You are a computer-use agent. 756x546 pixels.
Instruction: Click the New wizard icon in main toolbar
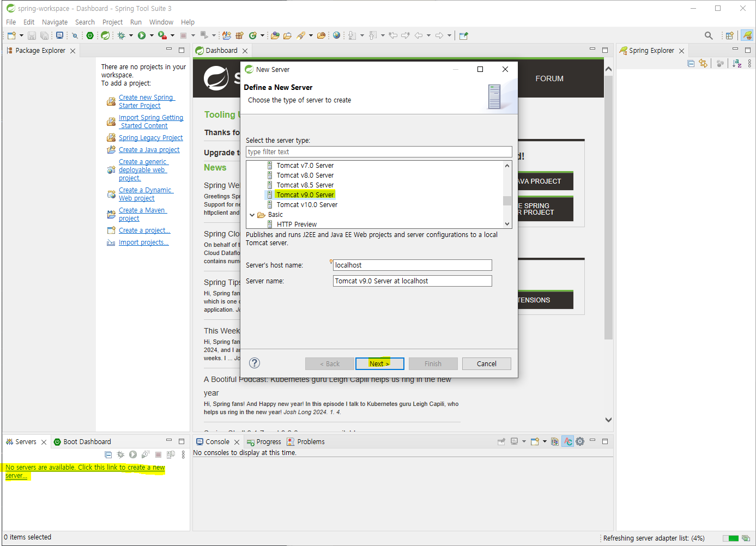[x=11, y=35]
